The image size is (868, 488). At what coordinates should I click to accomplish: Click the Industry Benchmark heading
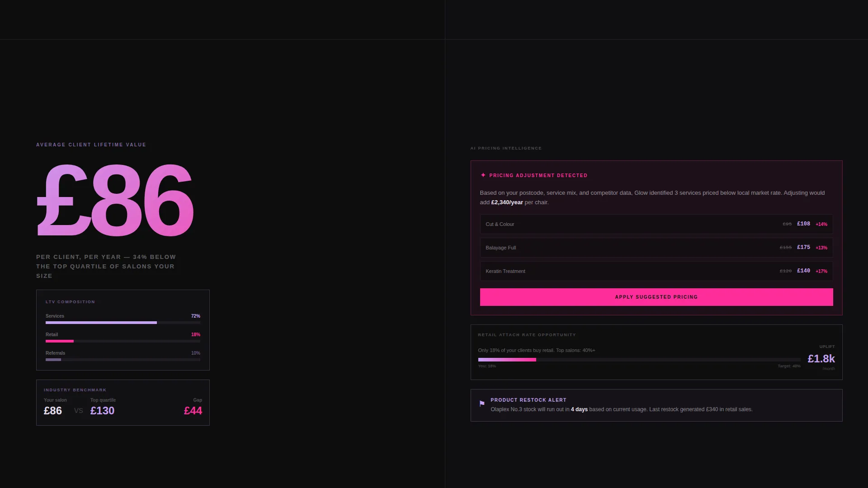(x=75, y=390)
